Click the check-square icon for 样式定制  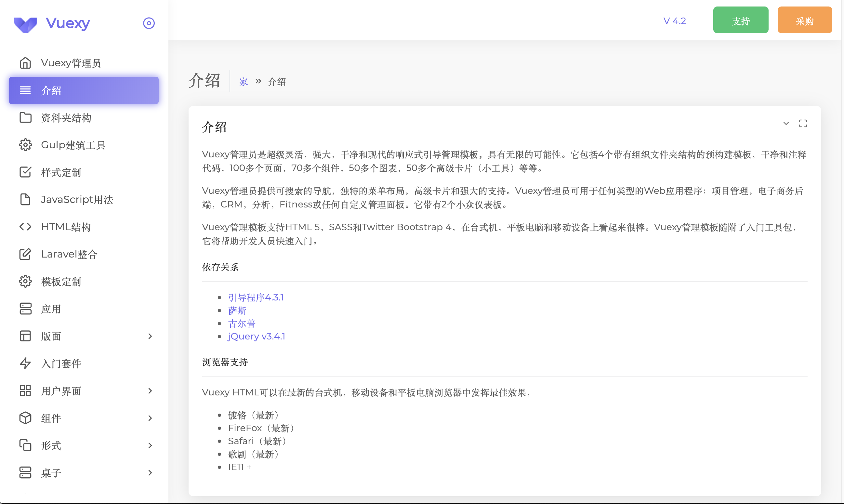click(x=25, y=172)
